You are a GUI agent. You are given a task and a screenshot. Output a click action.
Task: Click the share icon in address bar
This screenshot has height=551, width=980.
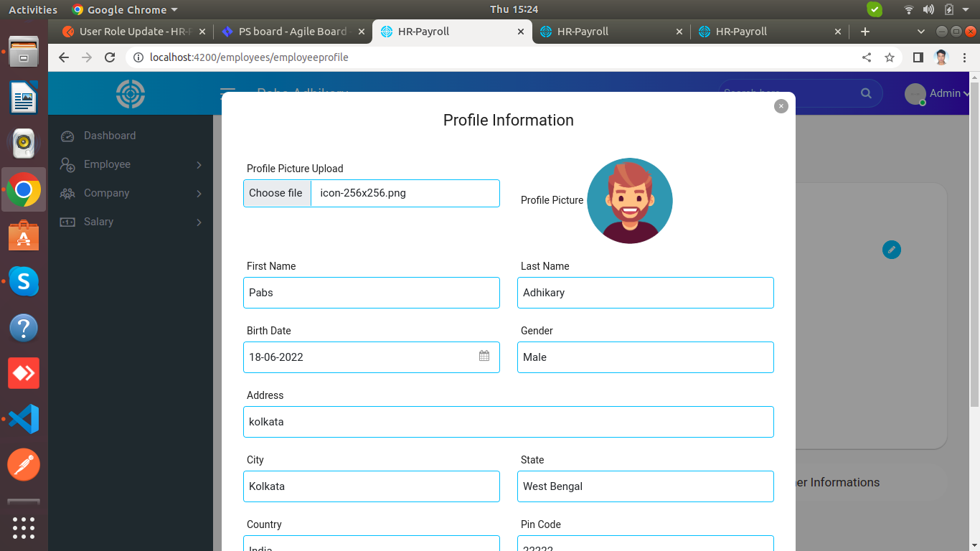(x=867, y=57)
